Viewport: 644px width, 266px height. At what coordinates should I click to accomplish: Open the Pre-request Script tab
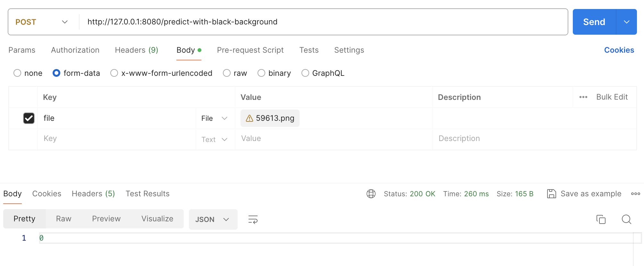pyautogui.click(x=250, y=50)
